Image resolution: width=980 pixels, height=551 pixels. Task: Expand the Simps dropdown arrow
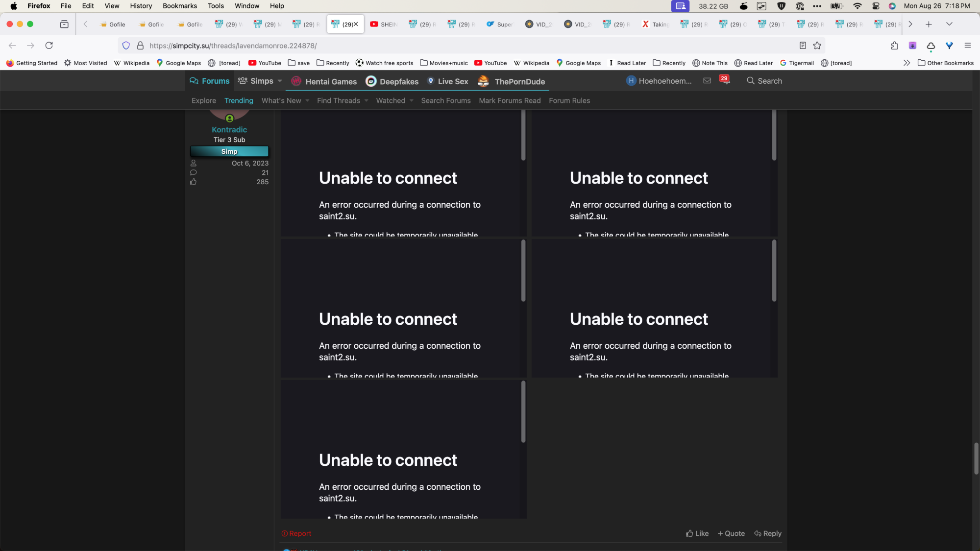280,81
